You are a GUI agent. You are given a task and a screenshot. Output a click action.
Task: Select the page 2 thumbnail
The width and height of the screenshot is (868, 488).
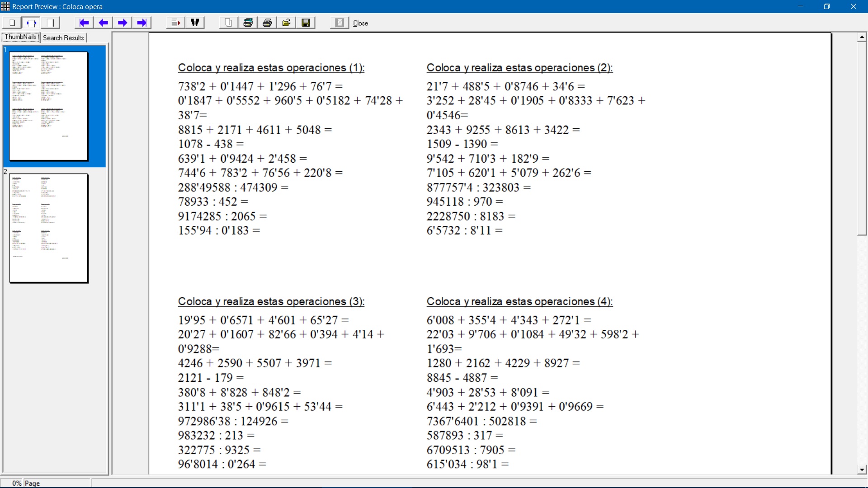(x=49, y=228)
